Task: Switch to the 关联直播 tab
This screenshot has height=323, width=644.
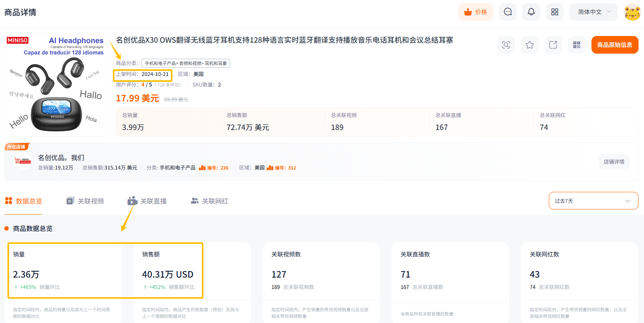Action: [147, 201]
